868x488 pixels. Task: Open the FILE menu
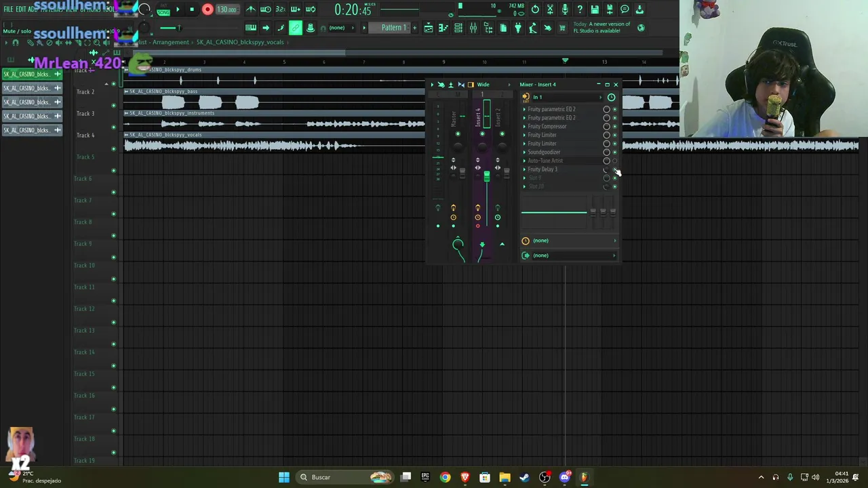[x=8, y=9]
